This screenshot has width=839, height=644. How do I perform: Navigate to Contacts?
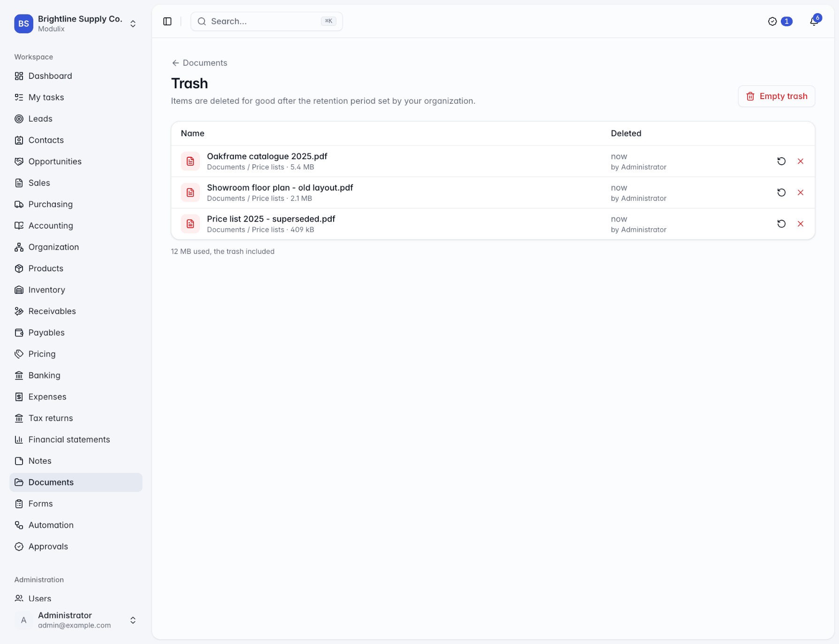[76, 140]
